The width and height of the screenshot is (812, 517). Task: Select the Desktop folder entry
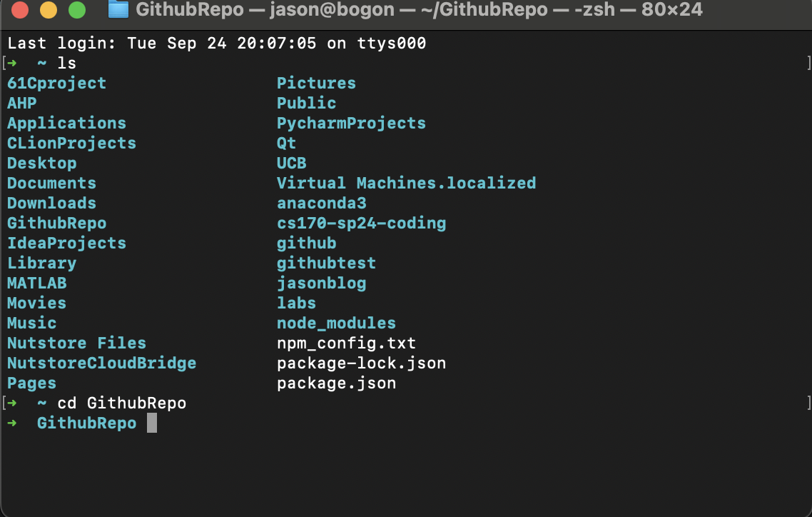tap(41, 163)
